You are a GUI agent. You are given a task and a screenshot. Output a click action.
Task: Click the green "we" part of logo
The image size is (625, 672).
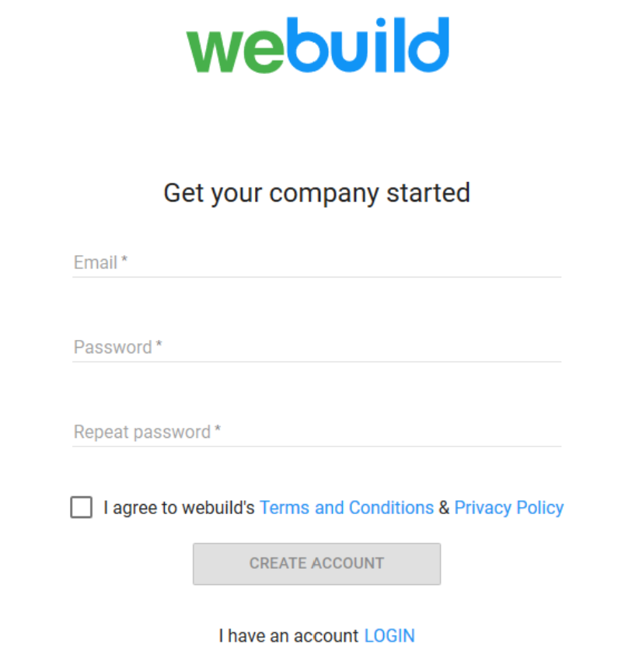pos(235,52)
